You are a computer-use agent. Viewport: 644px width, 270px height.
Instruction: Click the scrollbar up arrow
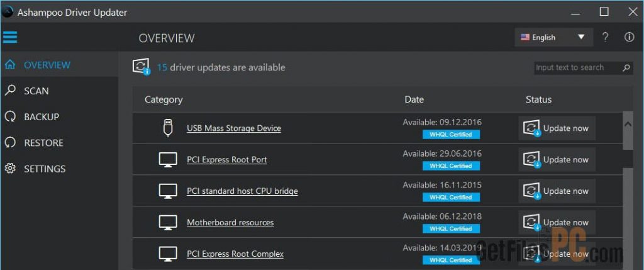(628, 125)
